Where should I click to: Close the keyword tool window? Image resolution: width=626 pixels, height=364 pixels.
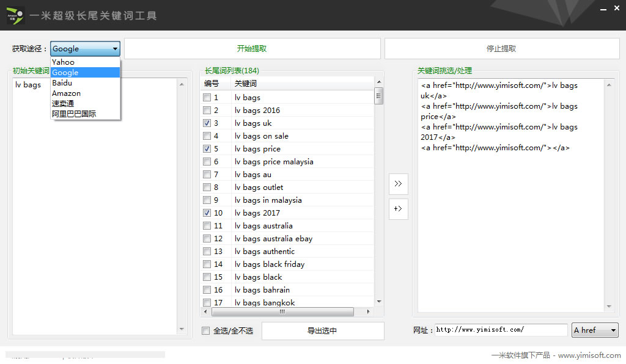[x=617, y=8]
